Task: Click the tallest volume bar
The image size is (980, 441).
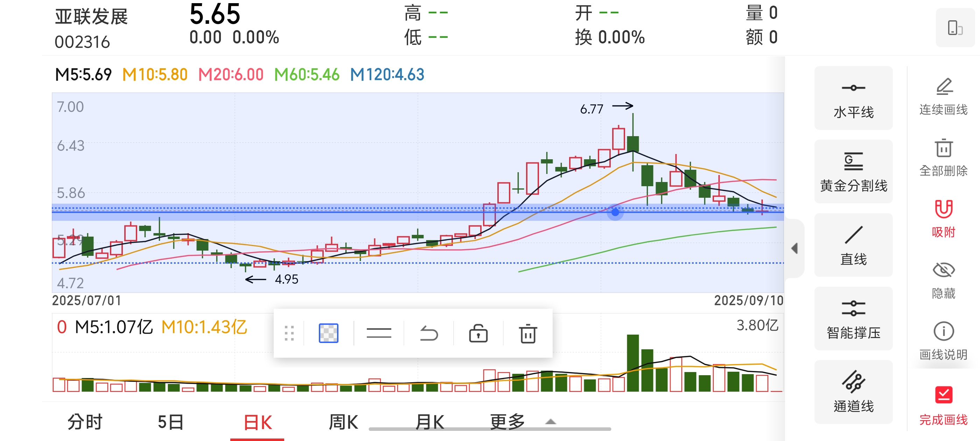Action: (x=633, y=363)
